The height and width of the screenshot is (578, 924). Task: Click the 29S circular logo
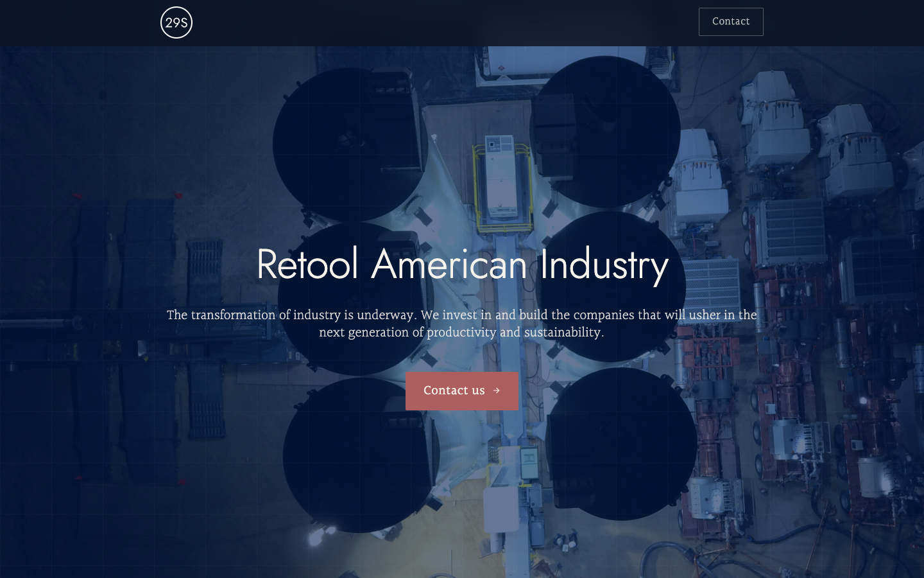176,22
